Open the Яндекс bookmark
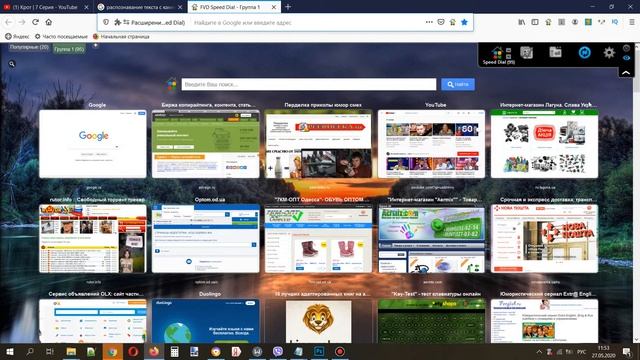640x360 pixels. point(17,36)
